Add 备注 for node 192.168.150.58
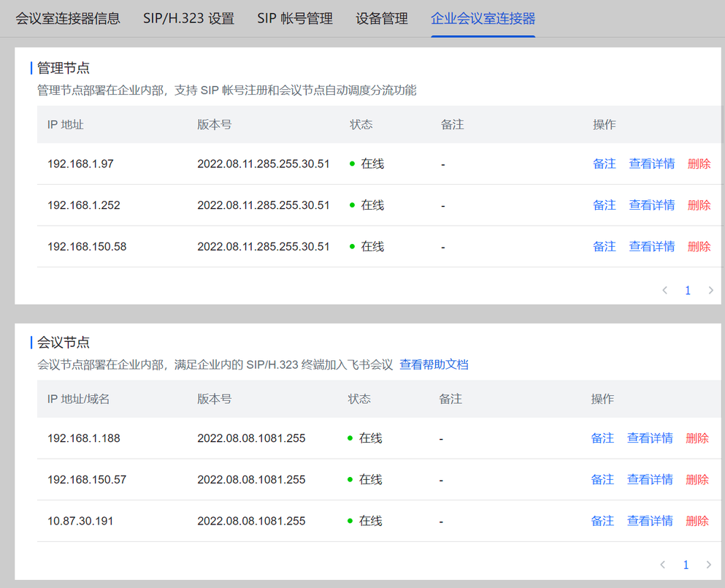725x588 pixels. click(x=605, y=247)
